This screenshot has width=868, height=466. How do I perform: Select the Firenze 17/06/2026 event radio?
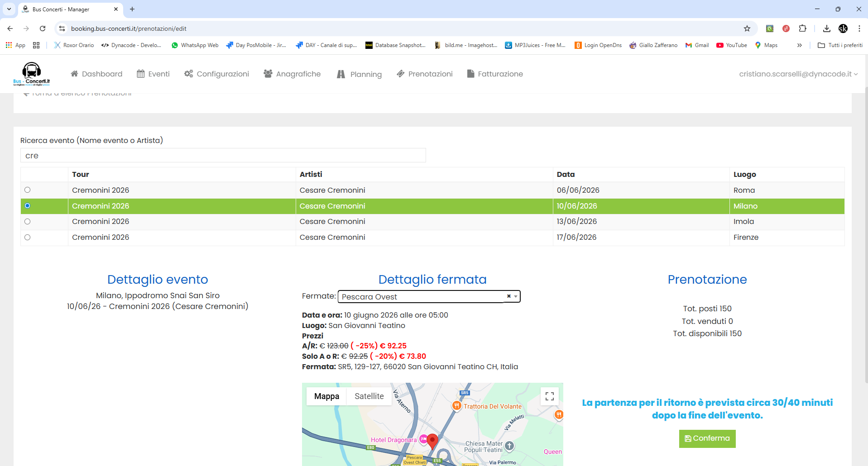(x=28, y=238)
